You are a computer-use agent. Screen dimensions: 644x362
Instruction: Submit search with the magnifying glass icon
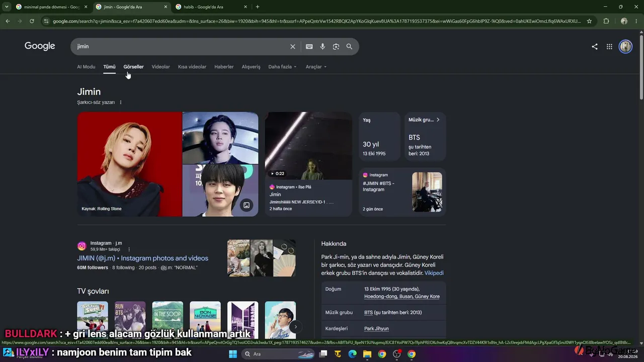click(349, 46)
